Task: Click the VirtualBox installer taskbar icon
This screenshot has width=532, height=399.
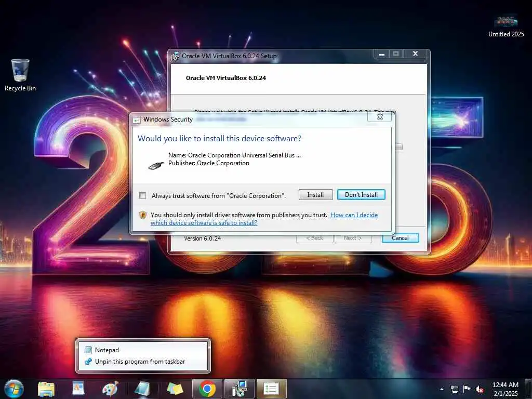Action: [x=240, y=389]
